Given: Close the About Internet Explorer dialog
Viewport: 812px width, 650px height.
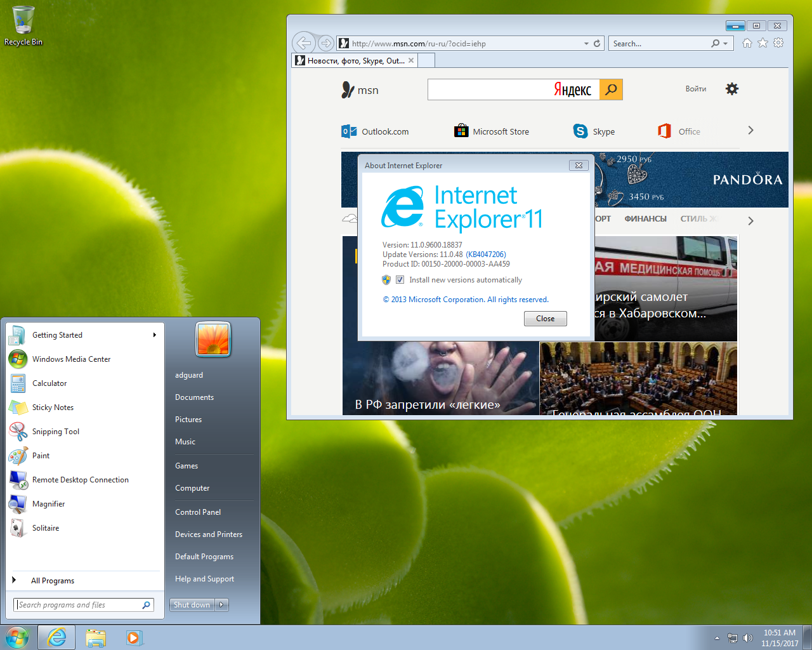Looking at the screenshot, I should (545, 319).
